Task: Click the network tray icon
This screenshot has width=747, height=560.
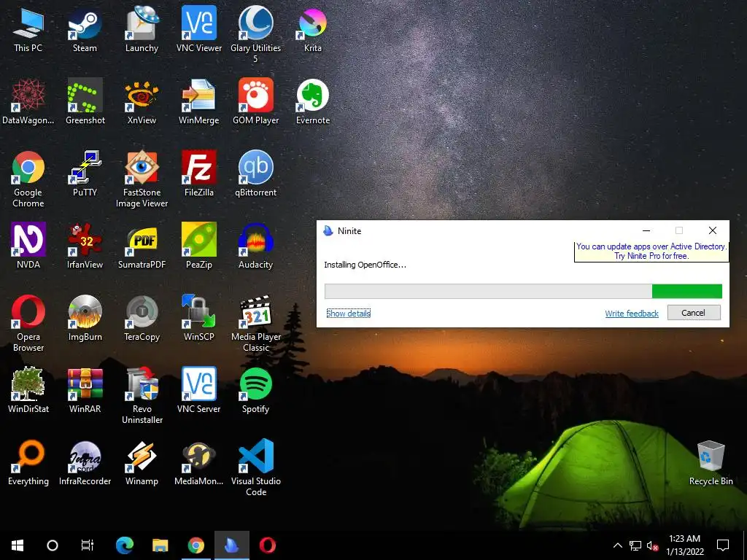Action: click(x=635, y=545)
